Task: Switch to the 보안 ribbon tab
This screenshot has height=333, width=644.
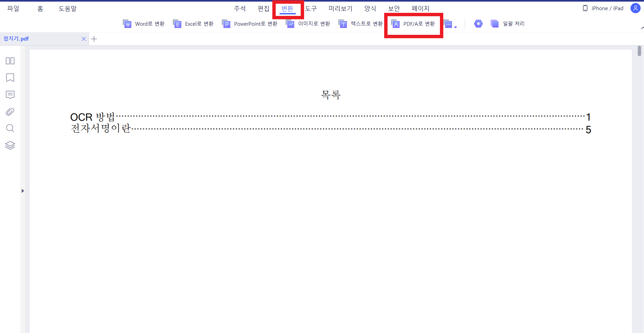Action: point(393,8)
